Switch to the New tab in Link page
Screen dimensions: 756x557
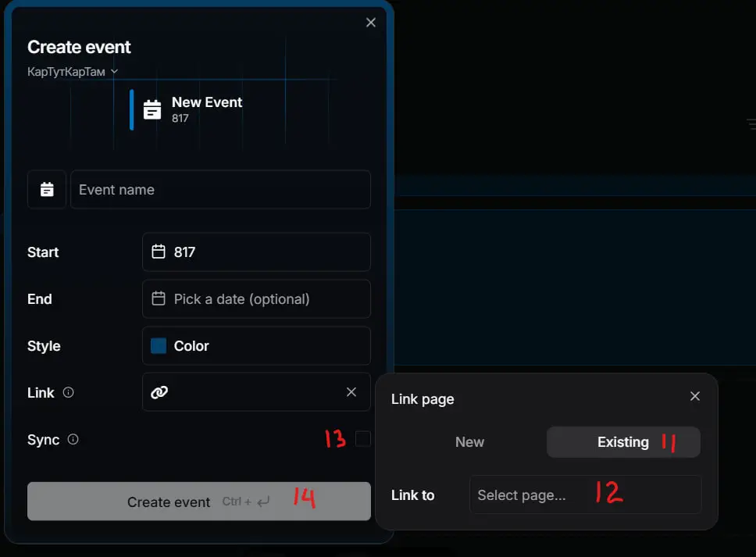click(469, 441)
